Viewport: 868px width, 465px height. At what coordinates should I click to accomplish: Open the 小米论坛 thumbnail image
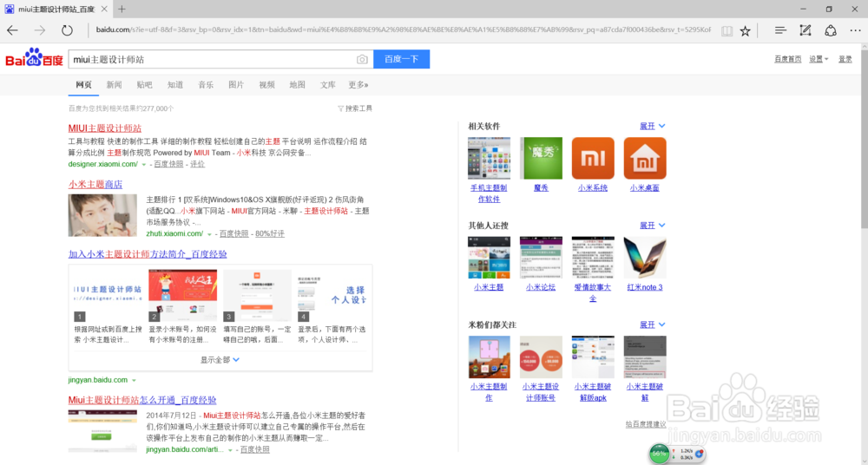pos(541,258)
